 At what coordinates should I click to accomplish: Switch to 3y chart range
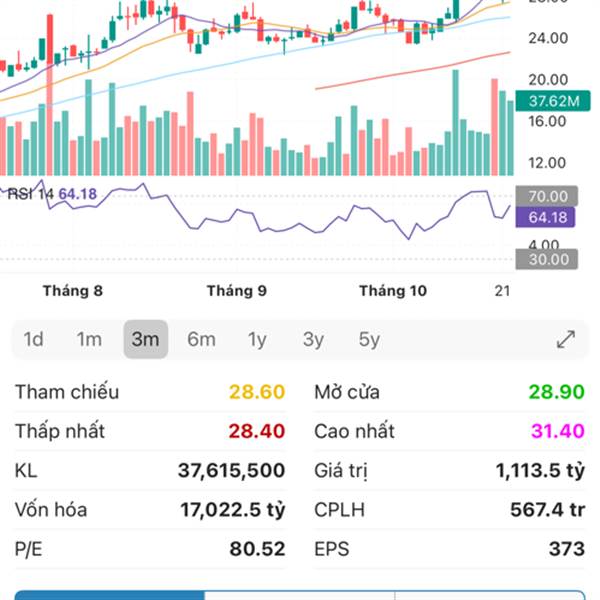point(313,339)
